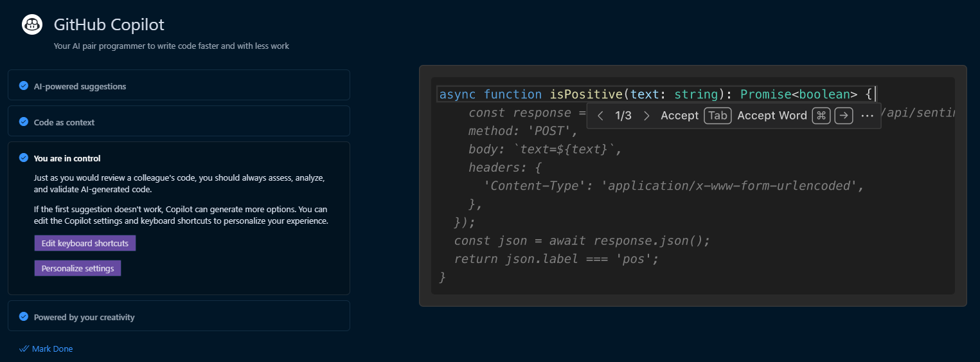Click the async keyword in code

pyautogui.click(x=458, y=95)
